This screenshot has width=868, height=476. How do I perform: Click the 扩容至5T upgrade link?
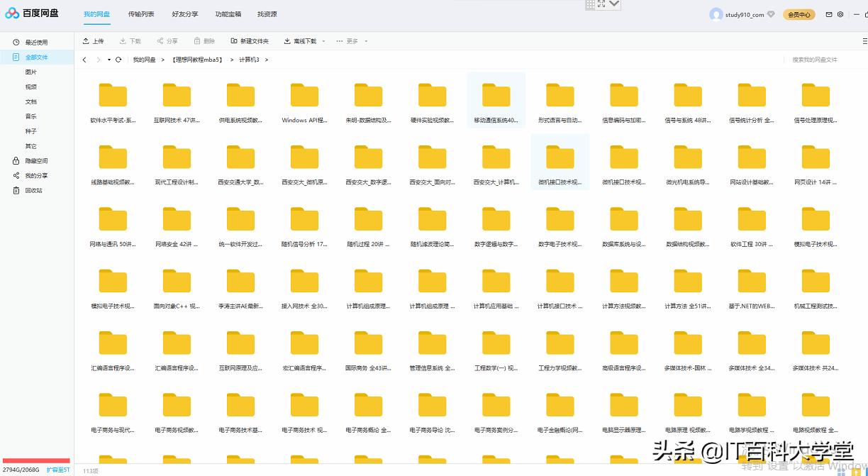[57, 470]
